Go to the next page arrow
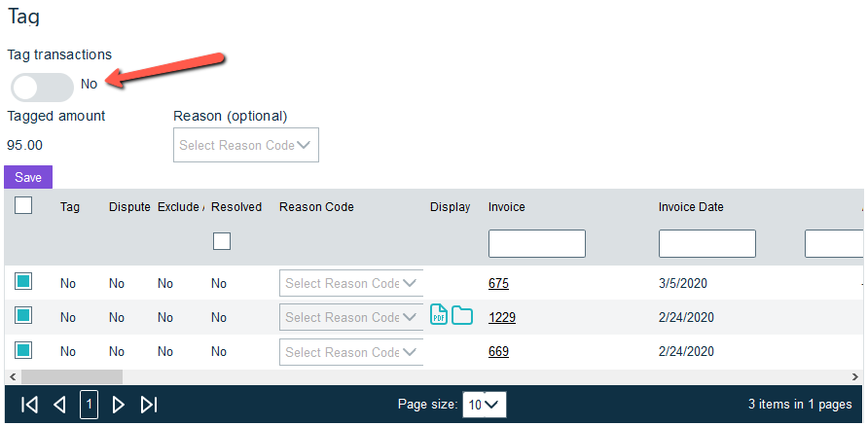868x426 pixels. [119, 405]
